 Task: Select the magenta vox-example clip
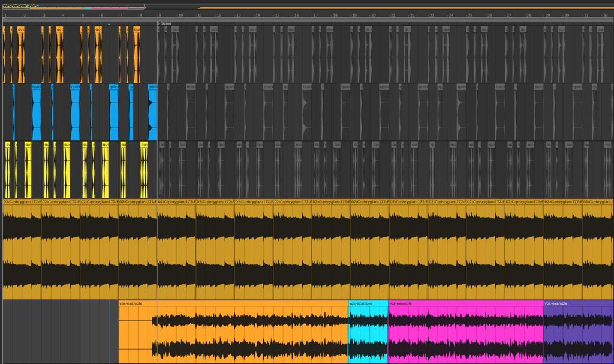tap(465, 332)
